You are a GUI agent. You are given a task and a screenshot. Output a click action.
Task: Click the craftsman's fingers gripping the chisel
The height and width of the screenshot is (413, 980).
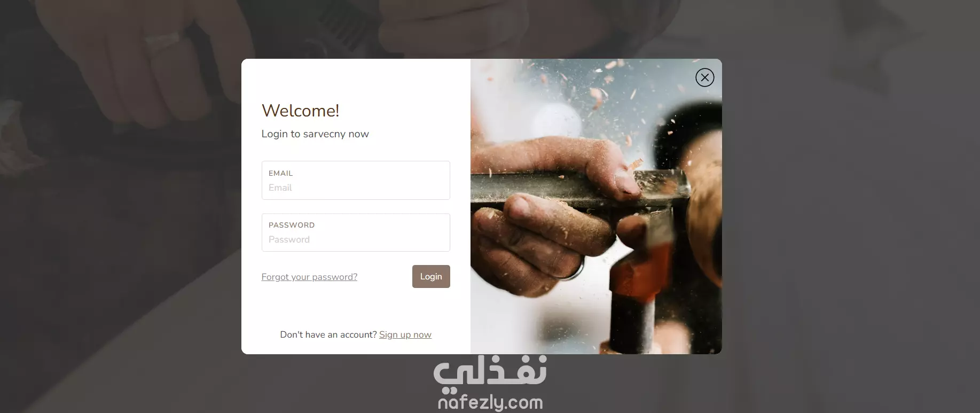(545, 235)
